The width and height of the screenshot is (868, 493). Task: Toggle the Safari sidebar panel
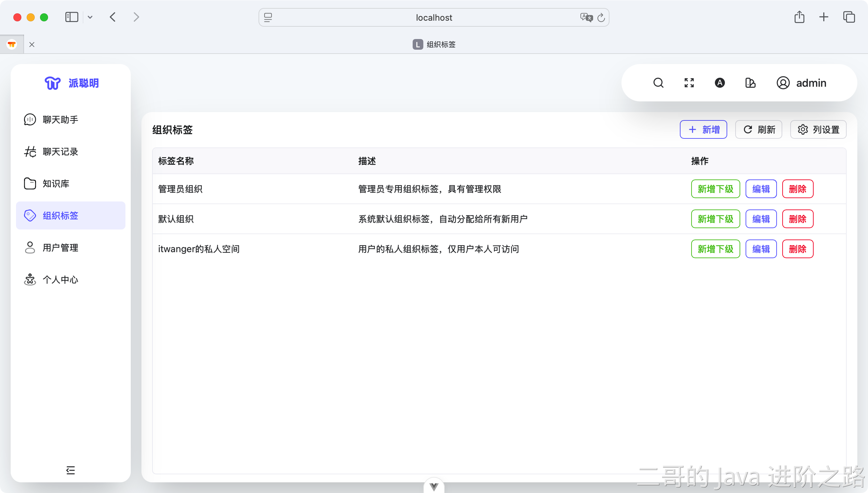(x=71, y=17)
